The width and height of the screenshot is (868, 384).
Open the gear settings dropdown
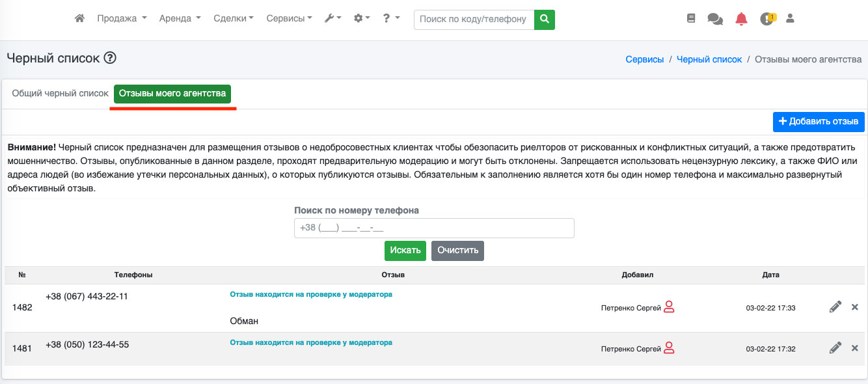click(361, 19)
